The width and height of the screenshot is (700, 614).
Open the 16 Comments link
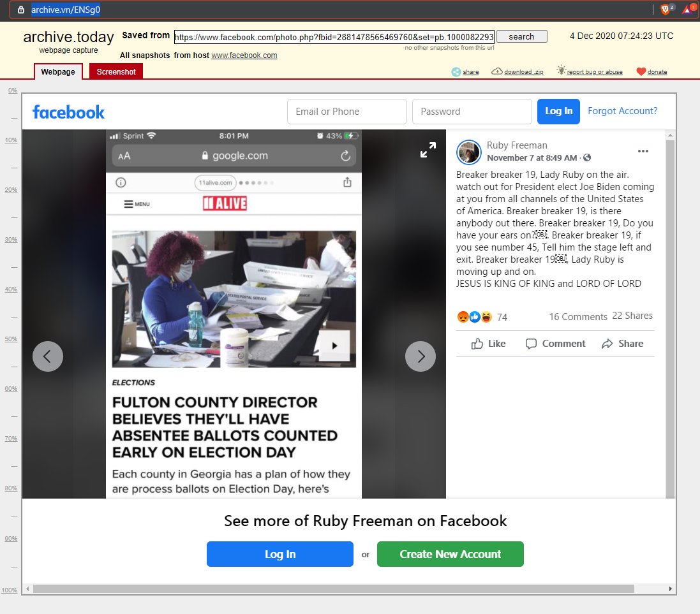578,316
